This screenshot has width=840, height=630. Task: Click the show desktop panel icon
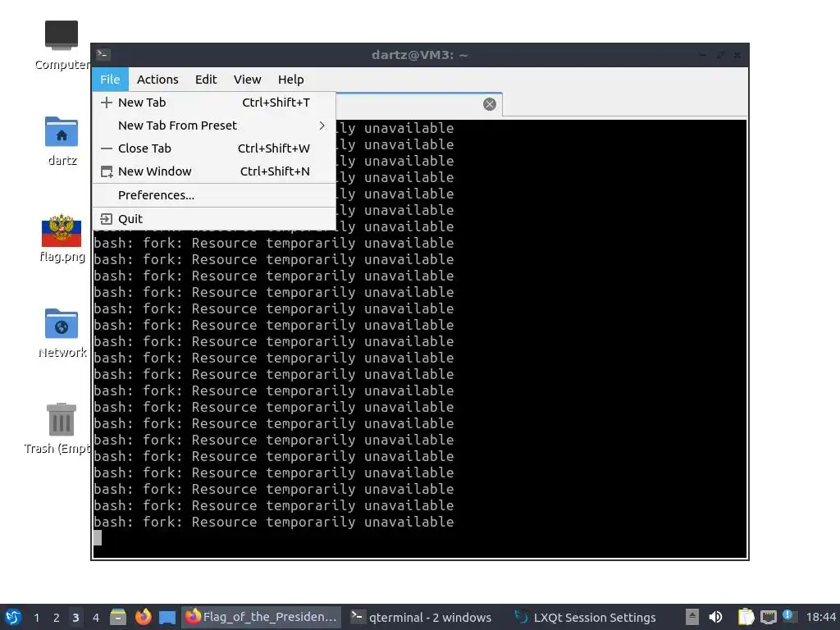(x=167, y=617)
